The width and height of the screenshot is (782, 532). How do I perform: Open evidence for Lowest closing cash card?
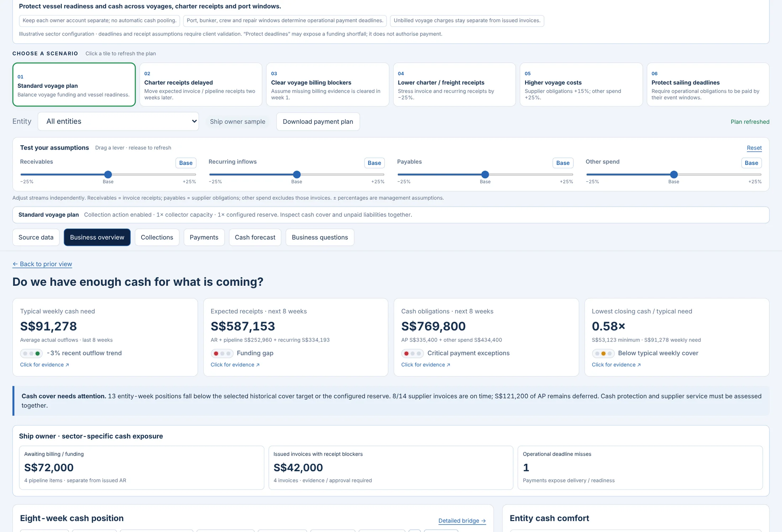tap(616, 365)
